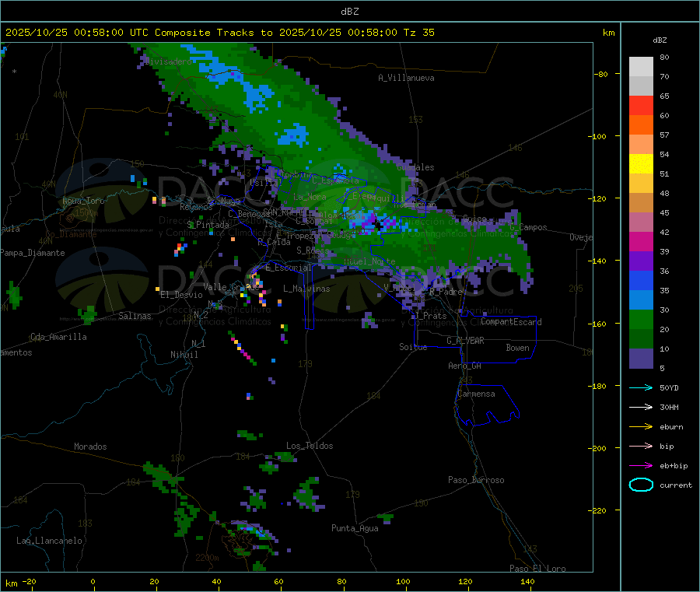
Task: Click the S_Pintada map label
Action: [208, 225]
